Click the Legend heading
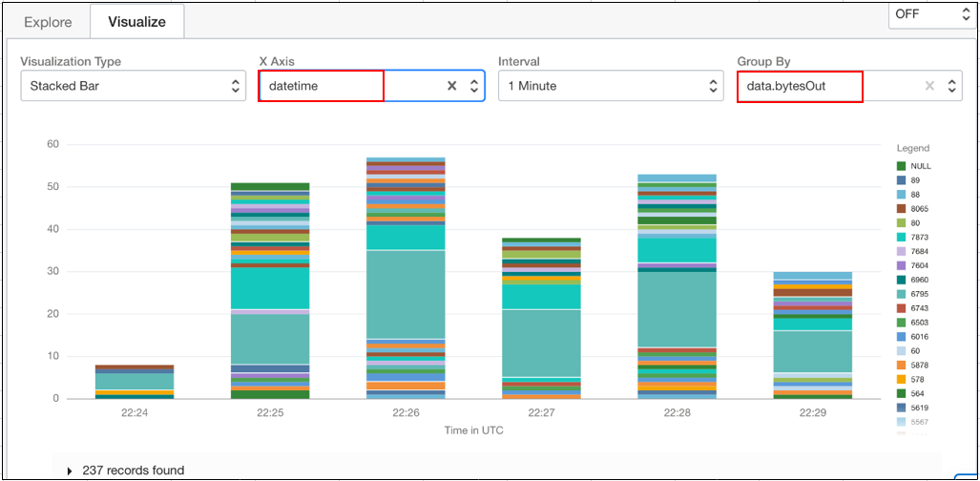This screenshot has width=980, height=481. [x=913, y=149]
